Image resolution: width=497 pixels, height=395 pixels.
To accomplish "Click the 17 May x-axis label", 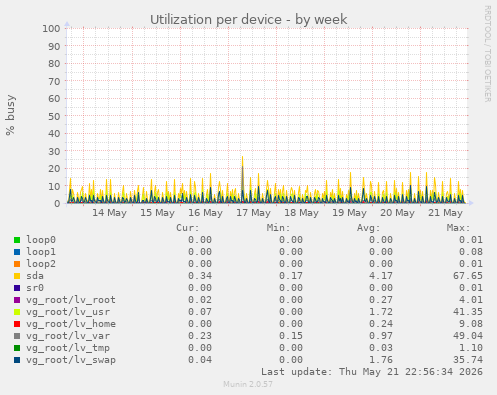I will pos(253,213).
